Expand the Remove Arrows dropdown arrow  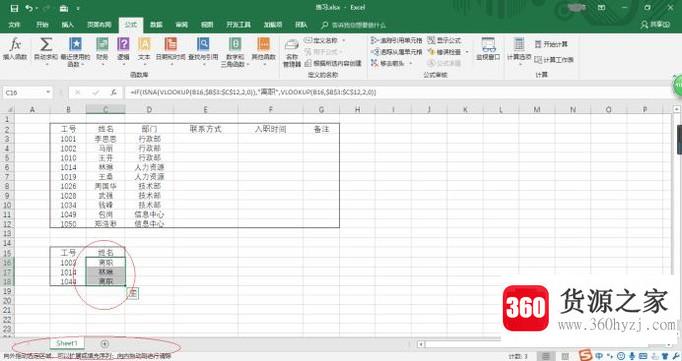tap(411, 63)
